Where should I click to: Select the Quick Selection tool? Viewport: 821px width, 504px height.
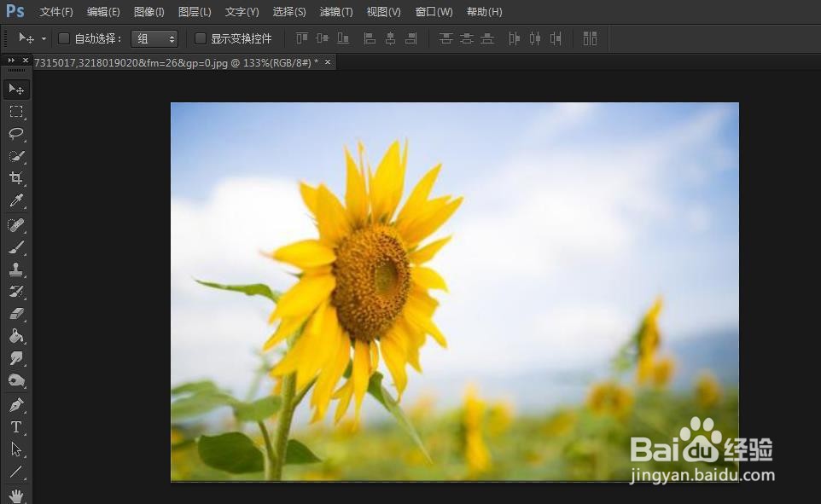[16, 156]
